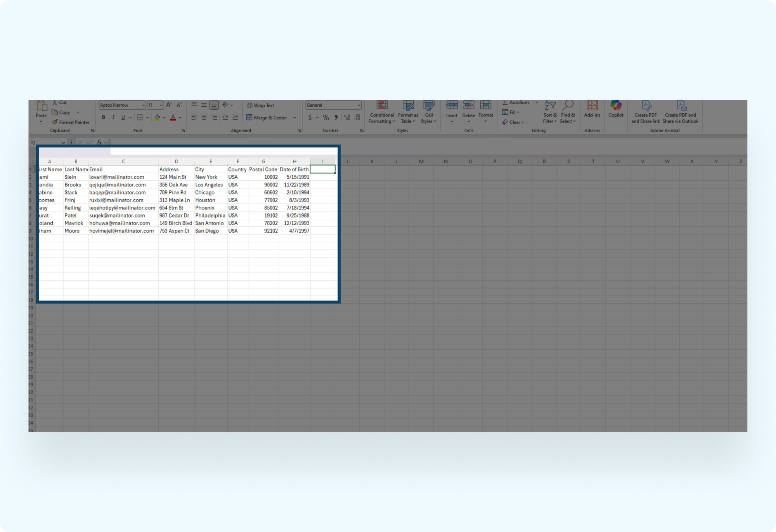The image size is (776, 532).
Task: Click the Sort & Filter icon
Action: pos(550,105)
